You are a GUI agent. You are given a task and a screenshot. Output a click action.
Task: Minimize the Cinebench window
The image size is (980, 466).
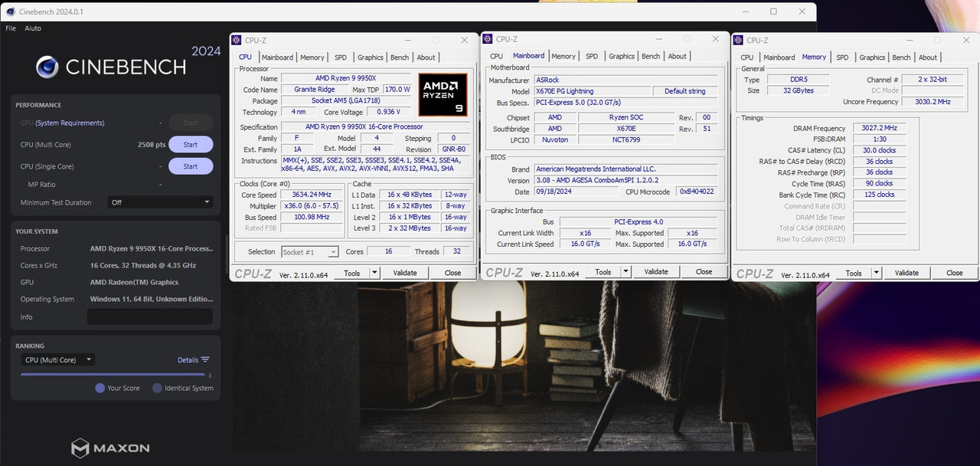[745, 11]
